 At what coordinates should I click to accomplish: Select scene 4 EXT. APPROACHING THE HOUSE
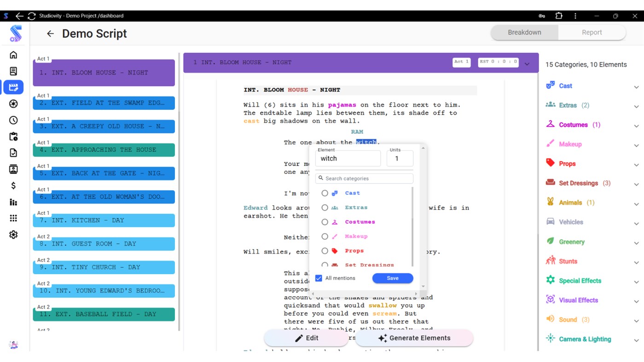[104, 149]
